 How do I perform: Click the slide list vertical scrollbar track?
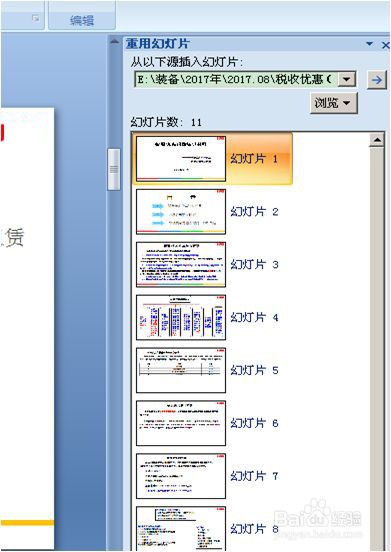tap(377, 349)
